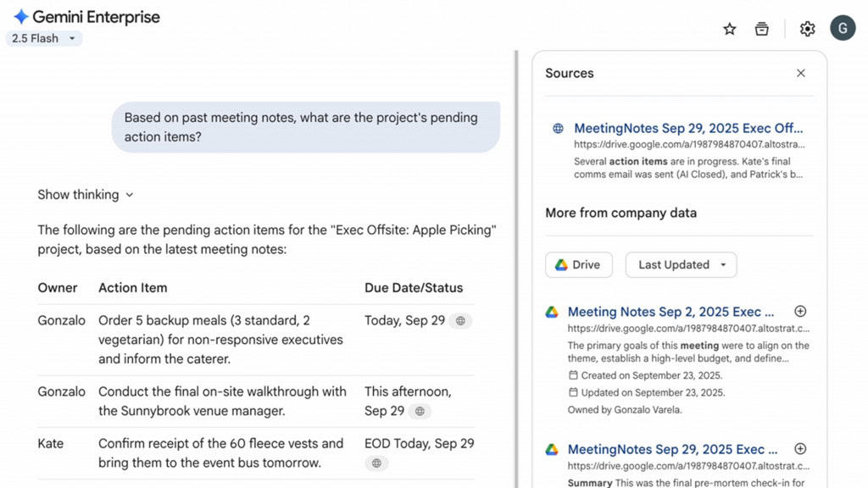
Task: Open MeetingNotes Sep 29, 2025 Exec Off... top link
Action: pos(688,129)
